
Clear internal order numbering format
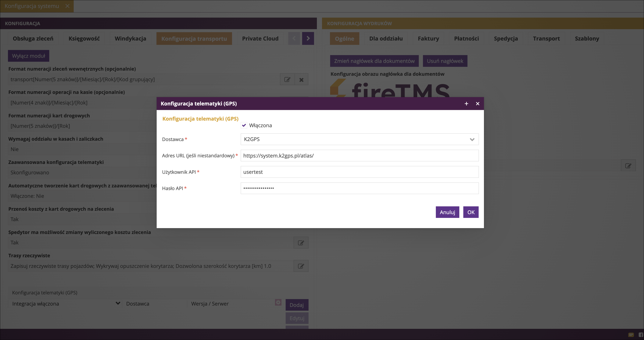pyautogui.click(x=301, y=80)
